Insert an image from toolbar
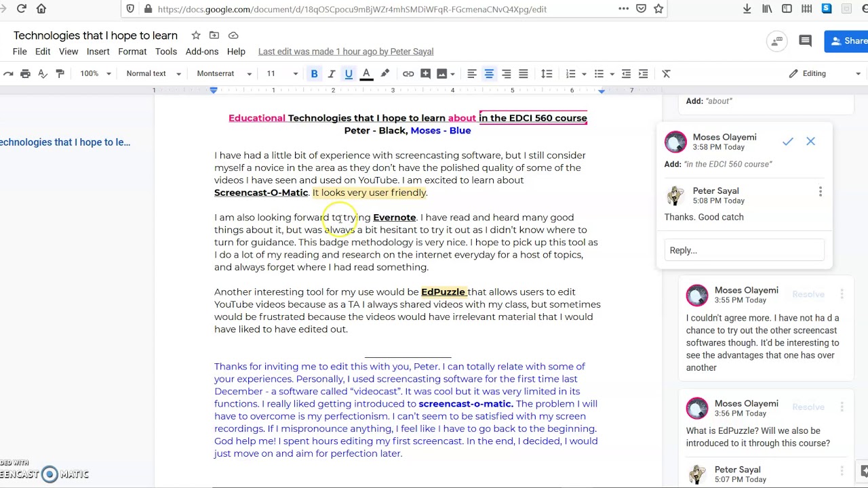The image size is (868, 488). tap(441, 73)
